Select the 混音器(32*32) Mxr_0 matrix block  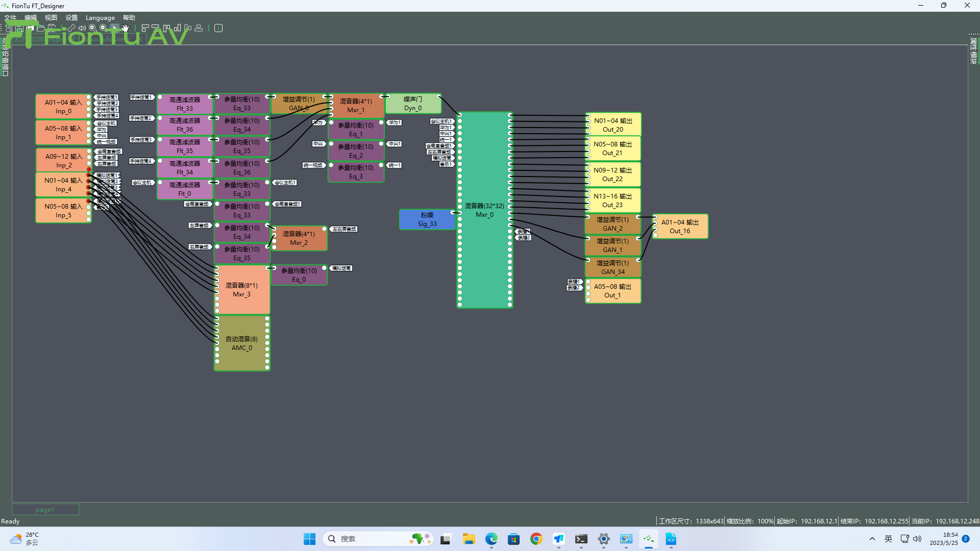484,210
